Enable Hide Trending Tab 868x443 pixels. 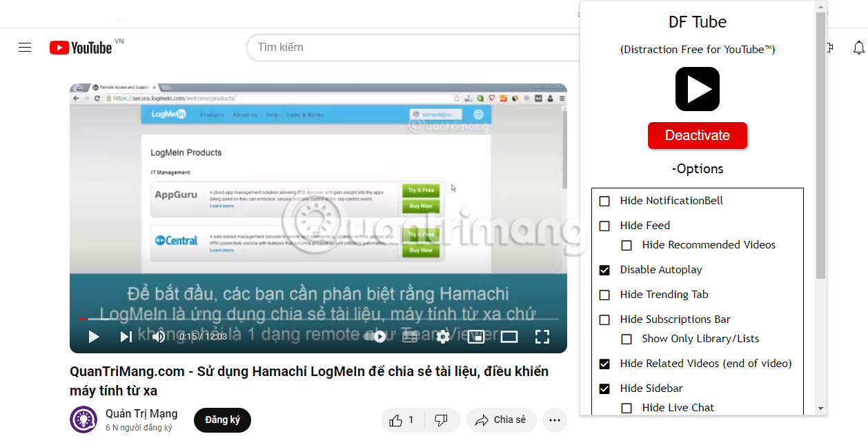click(604, 295)
